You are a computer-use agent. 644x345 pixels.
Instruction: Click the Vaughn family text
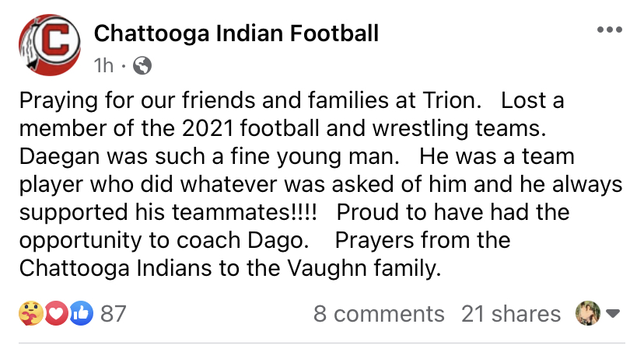[x=364, y=269]
